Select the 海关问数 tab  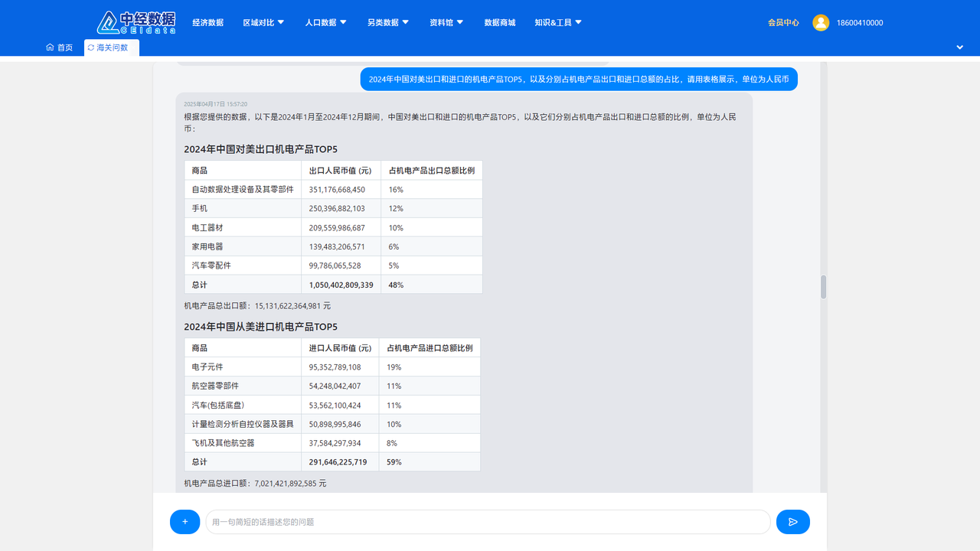click(x=113, y=47)
